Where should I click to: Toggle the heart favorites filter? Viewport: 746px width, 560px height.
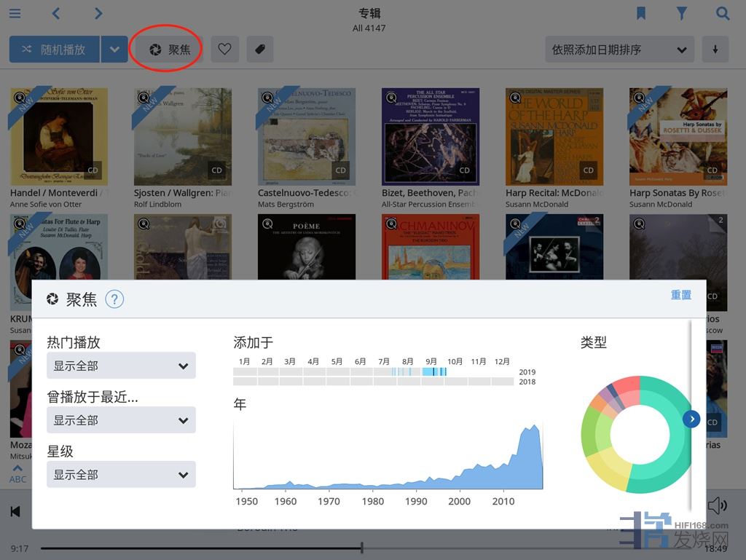224,50
